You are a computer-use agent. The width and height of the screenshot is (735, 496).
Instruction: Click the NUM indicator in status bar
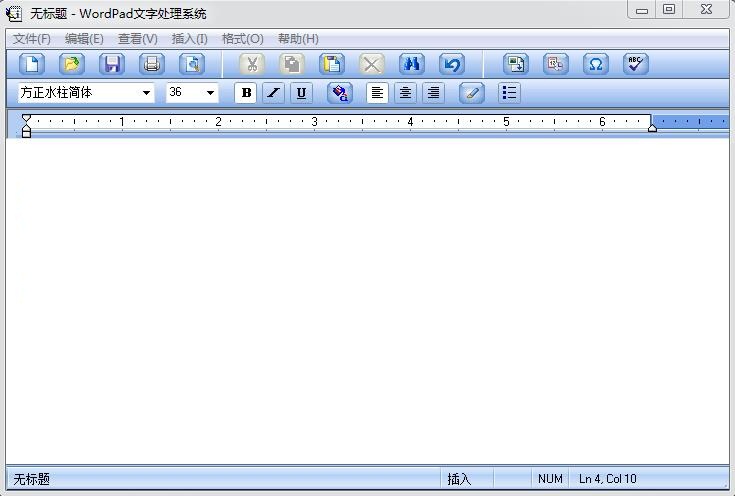coord(550,479)
